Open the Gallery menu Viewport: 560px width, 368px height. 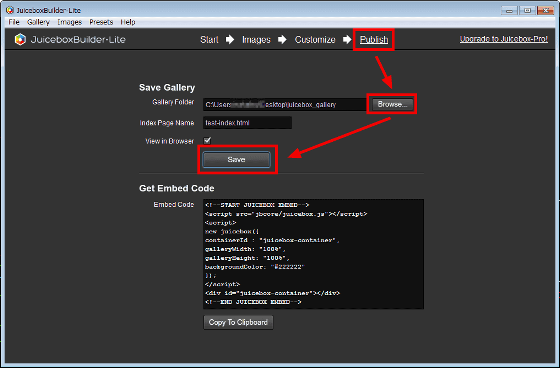(x=38, y=22)
